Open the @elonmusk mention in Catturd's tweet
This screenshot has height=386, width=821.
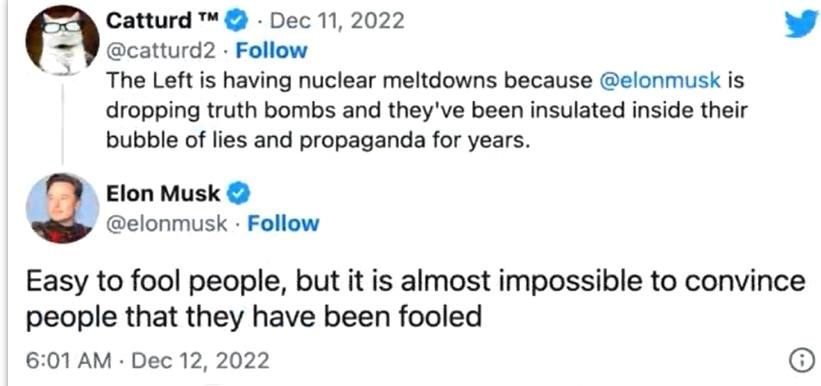click(x=660, y=82)
